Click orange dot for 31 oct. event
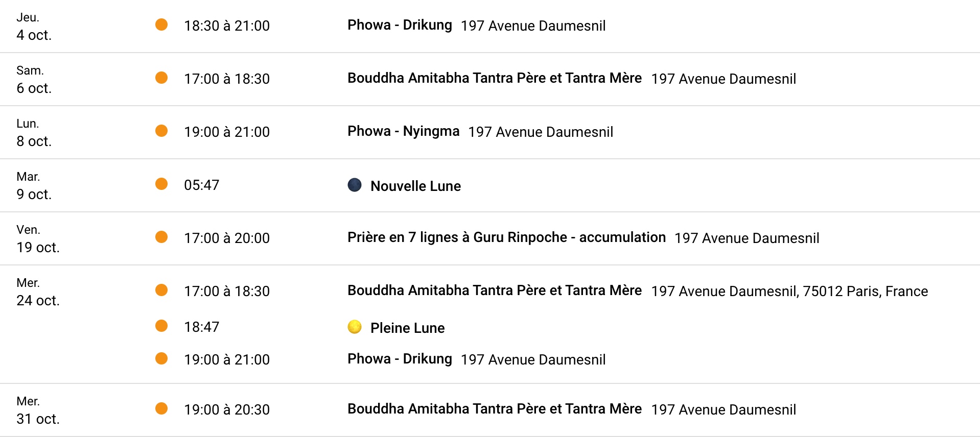This screenshot has width=980, height=437. (161, 408)
